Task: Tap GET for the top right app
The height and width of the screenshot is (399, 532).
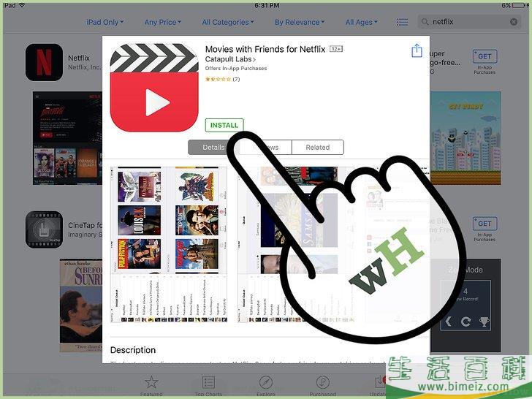Action: click(x=484, y=56)
